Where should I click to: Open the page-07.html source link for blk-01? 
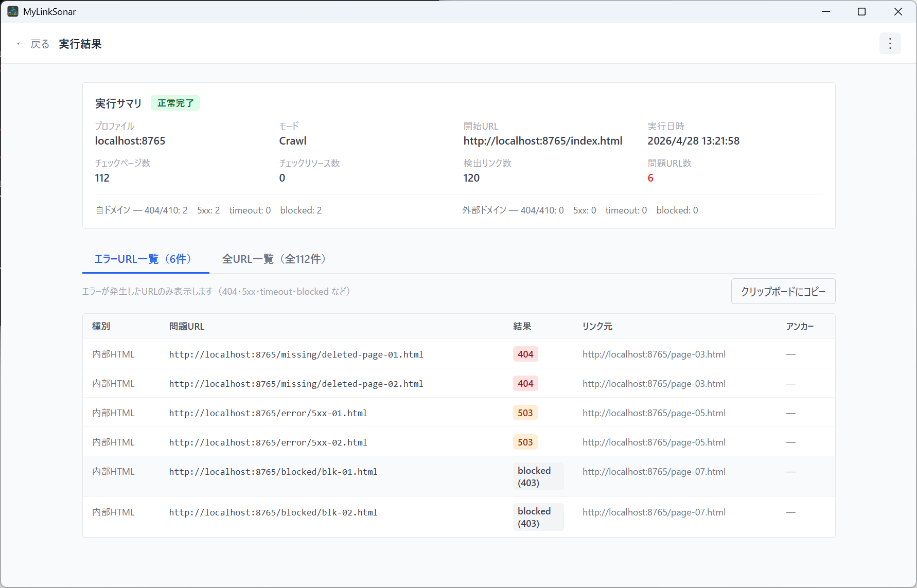(x=654, y=472)
